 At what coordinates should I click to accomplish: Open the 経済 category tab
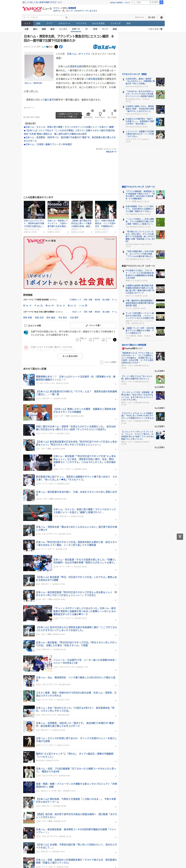click(52, 29)
